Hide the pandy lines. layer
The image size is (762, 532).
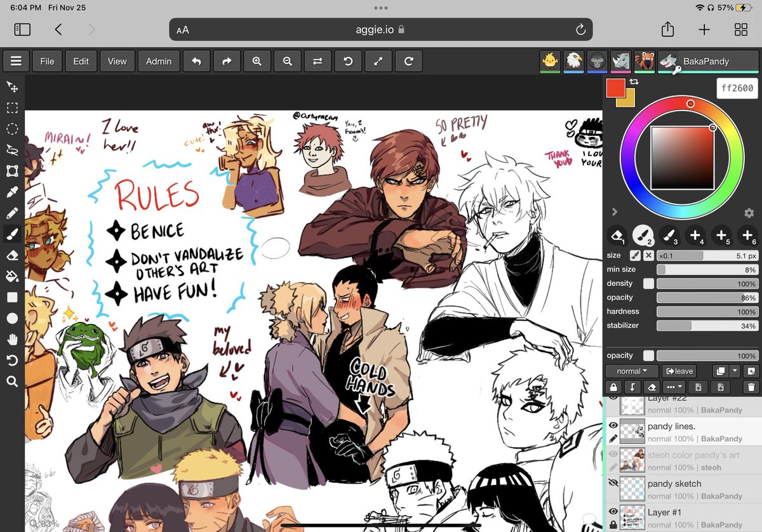(x=613, y=427)
